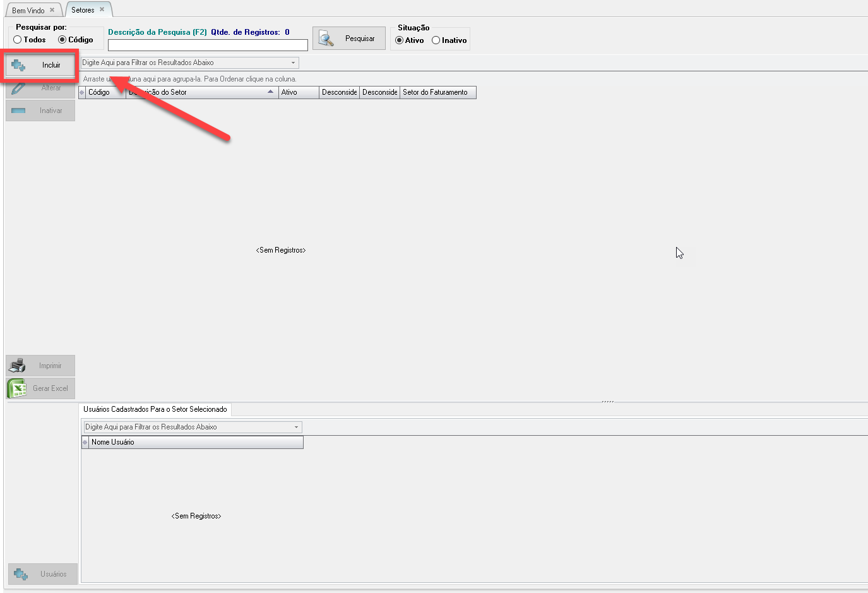Expand the users grid filter dropdown
This screenshot has width=868, height=593.
(296, 428)
